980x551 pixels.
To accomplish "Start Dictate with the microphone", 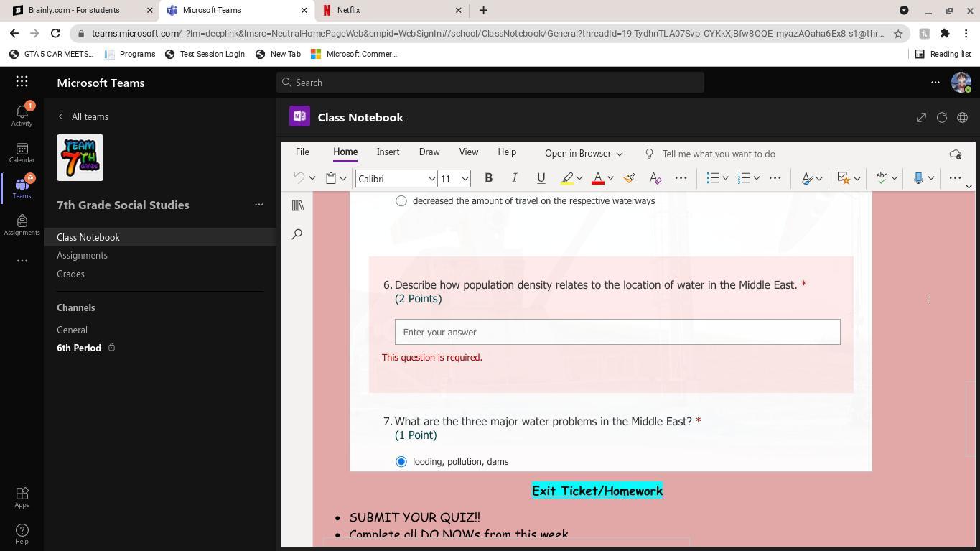I will click(918, 178).
